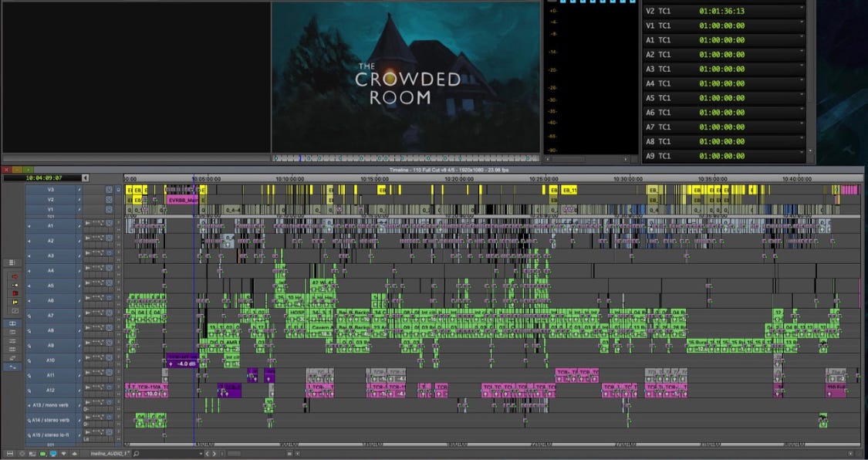Open the V2 TC1 timecode display dropdown
The image size is (868, 460).
pos(802,7)
